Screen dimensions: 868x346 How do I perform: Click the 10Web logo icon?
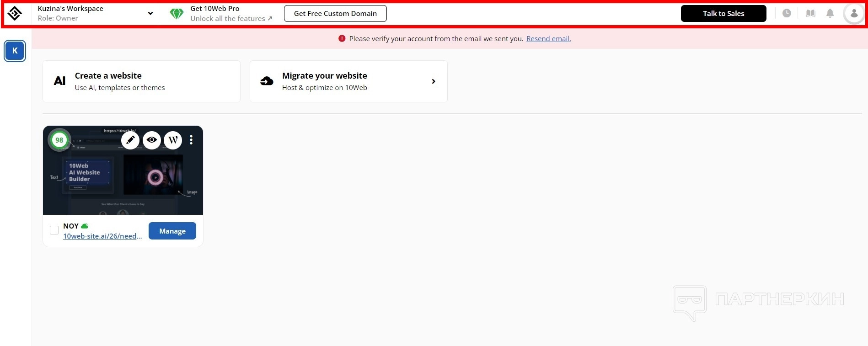tap(15, 14)
